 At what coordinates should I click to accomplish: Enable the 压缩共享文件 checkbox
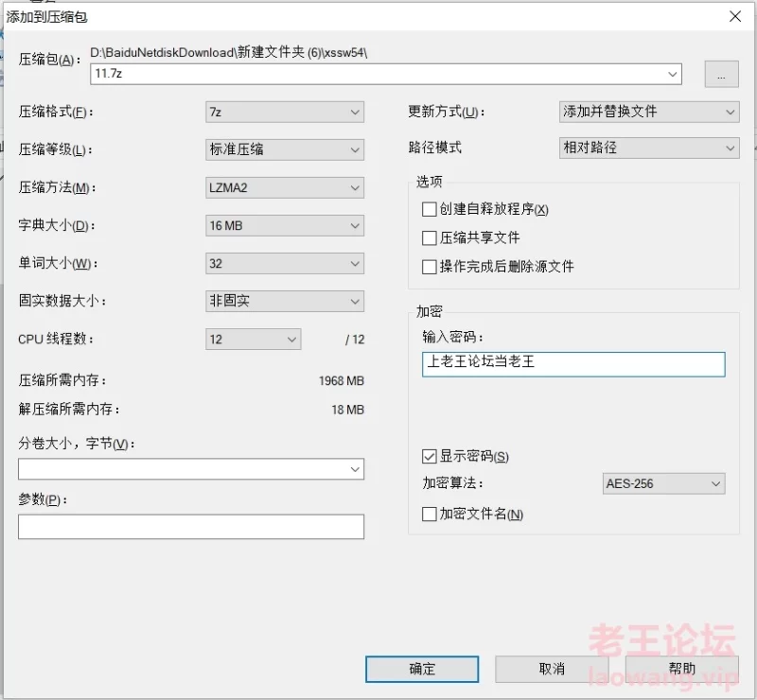click(430, 238)
